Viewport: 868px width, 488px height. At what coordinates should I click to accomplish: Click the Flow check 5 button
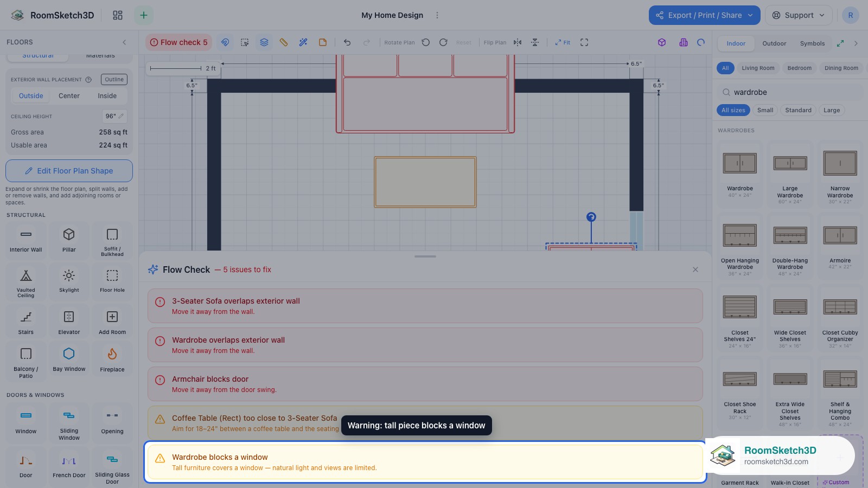tap(178, 42)
